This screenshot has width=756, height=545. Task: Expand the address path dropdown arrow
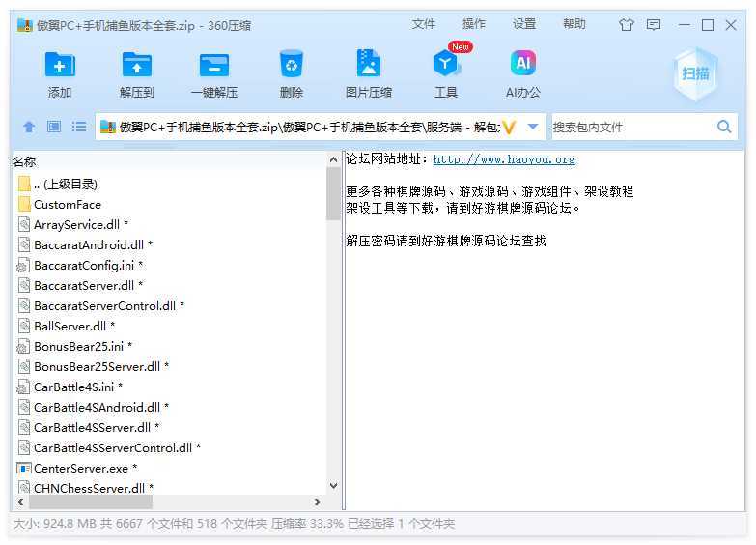(x=532, y=127)
